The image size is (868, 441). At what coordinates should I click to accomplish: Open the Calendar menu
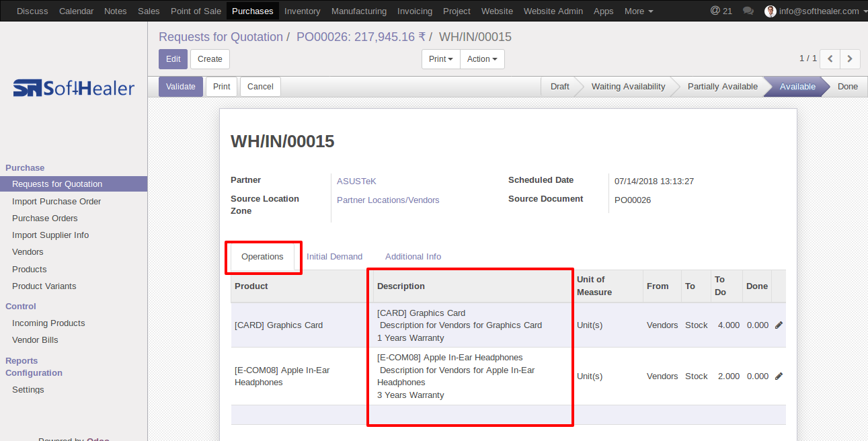(77, 11)
